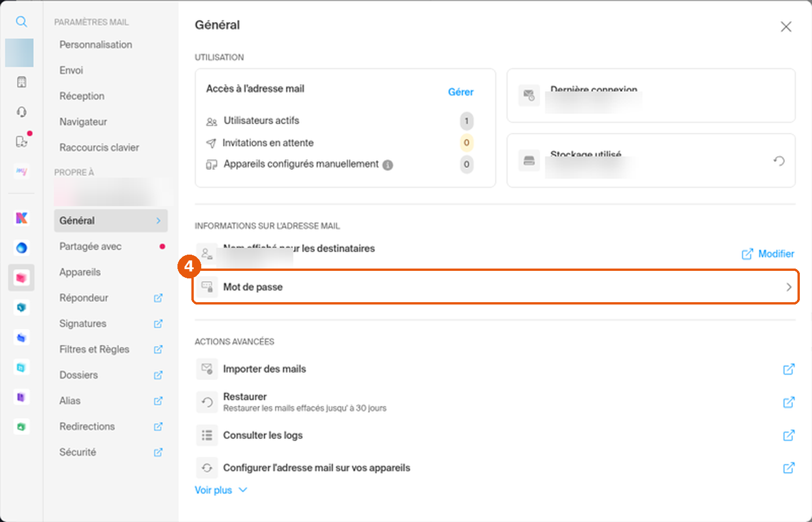Image resolution: width=812 pixels, height=522 pixels.
Task: Click Modifier for the displayed name
Action: tap(768, 254)
